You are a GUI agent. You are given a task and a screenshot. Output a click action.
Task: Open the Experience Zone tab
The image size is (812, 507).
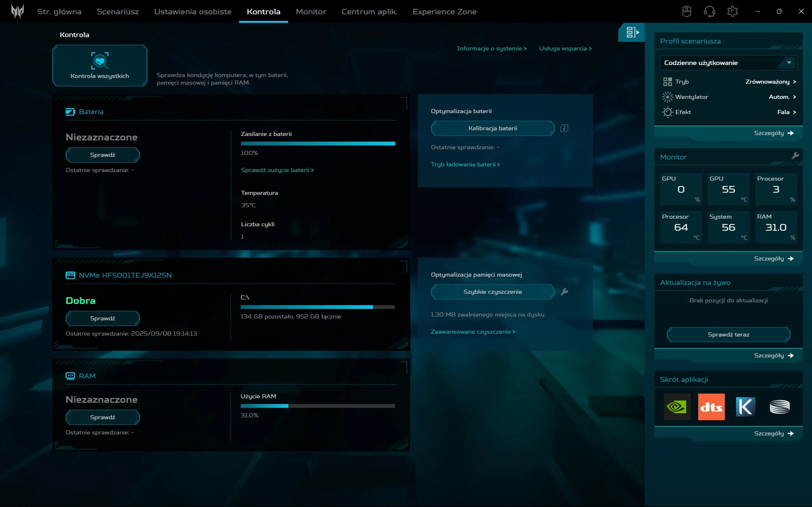pos(444,12)
